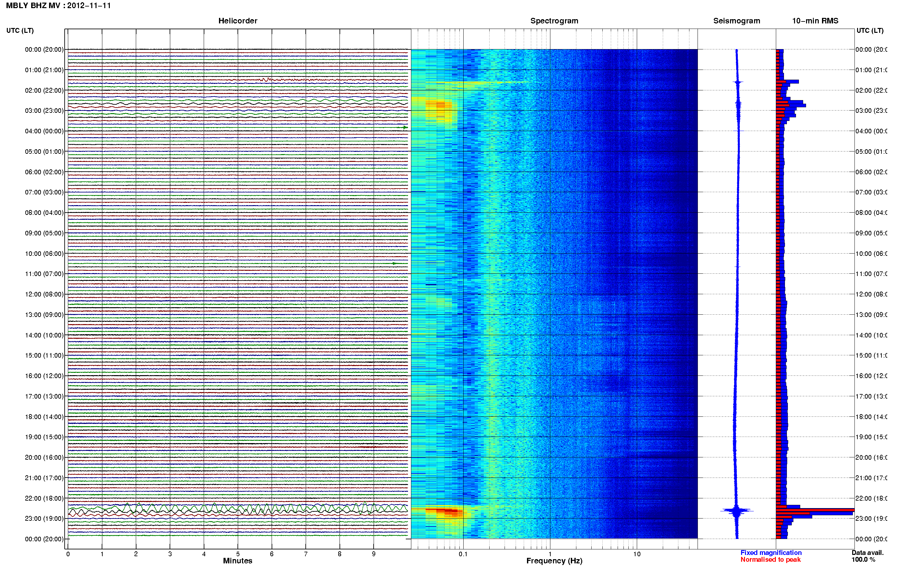
Task: Click the 01:00 (21:00) label on the left axis
Action: pos(44,70)
